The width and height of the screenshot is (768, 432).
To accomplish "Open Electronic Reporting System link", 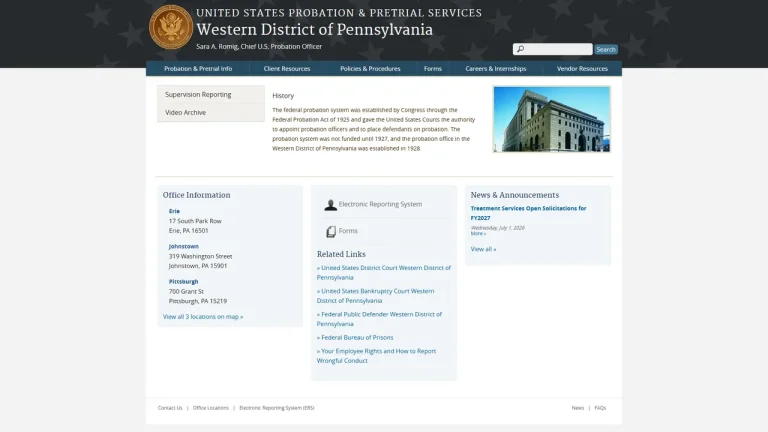I will (380, 204).
